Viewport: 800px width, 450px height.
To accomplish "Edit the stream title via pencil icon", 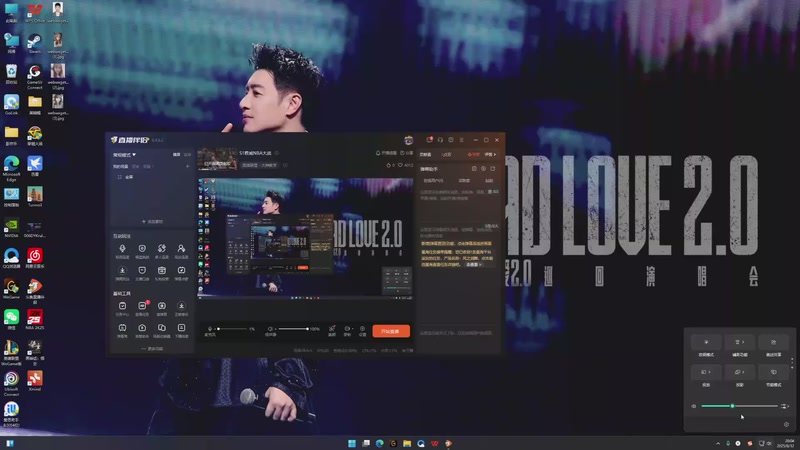I will pos(277,153).
